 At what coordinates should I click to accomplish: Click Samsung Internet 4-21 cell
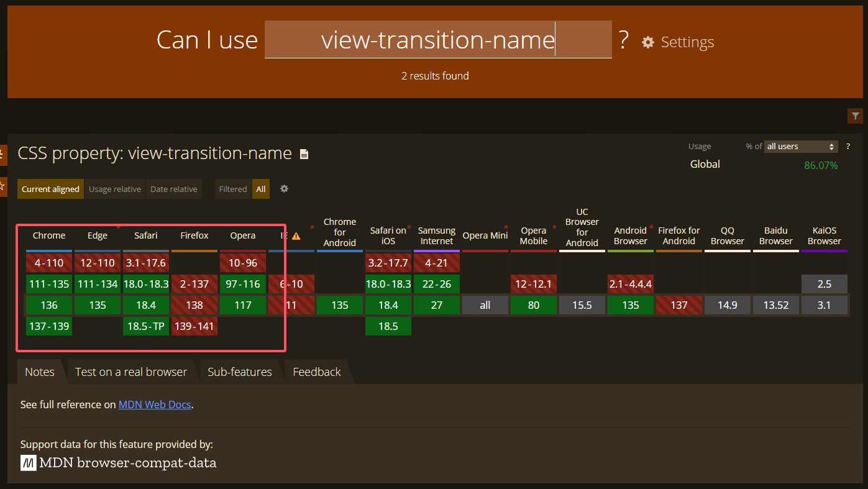click(x=437, y=263)
